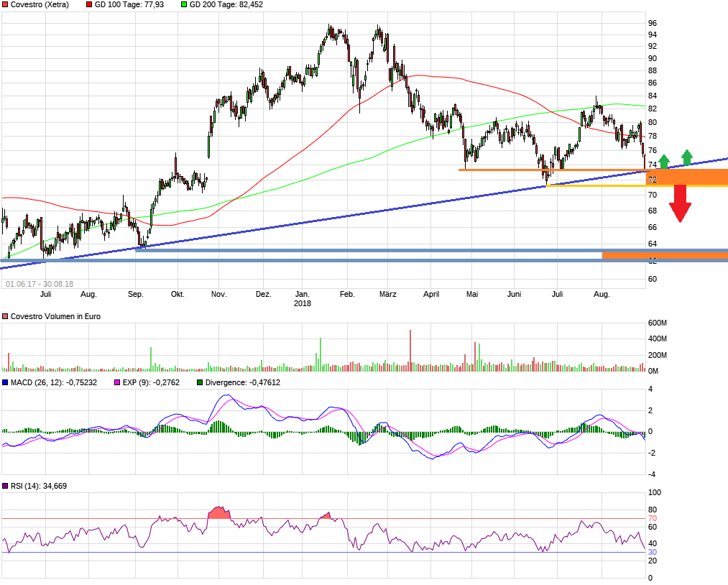
Task: Click the 'Divergence: -0,47612' label
Action: coord(243,382)
